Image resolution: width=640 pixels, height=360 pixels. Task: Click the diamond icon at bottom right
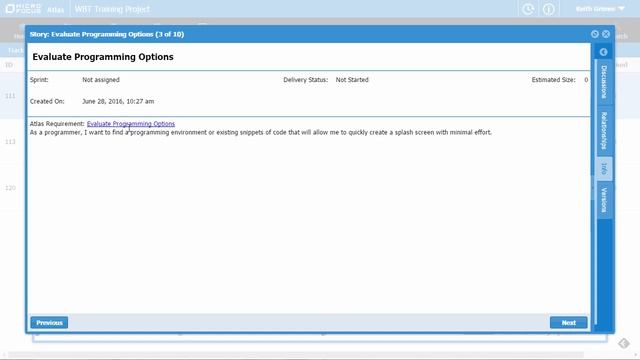(x=623, y=343)
